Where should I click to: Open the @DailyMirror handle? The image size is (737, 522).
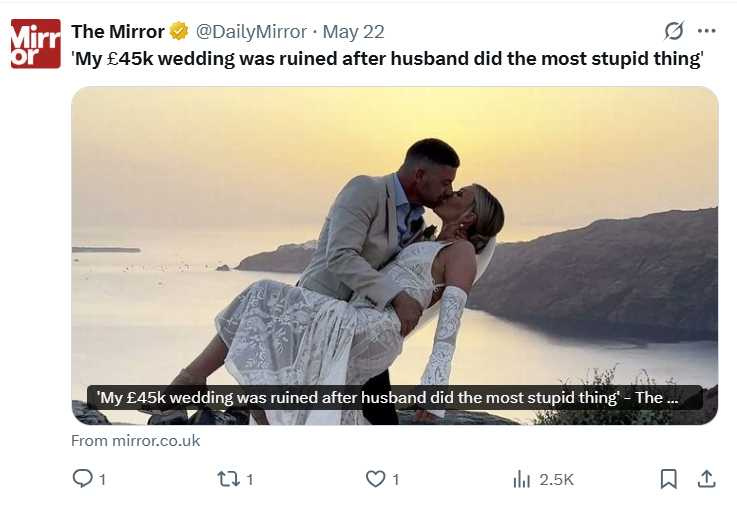tap(251, 31)
